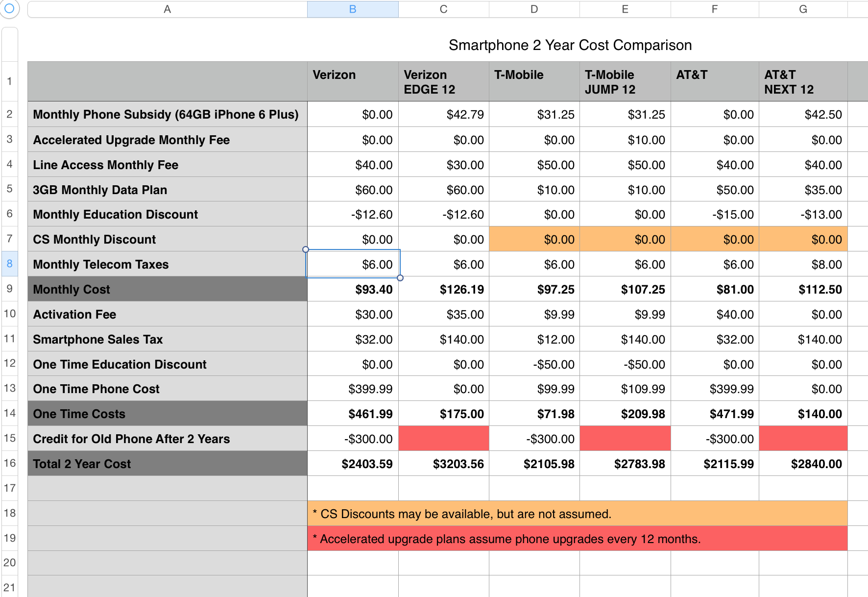Click the $2105.98 total cost cell
868x597 pixels.
pos(534,464)
